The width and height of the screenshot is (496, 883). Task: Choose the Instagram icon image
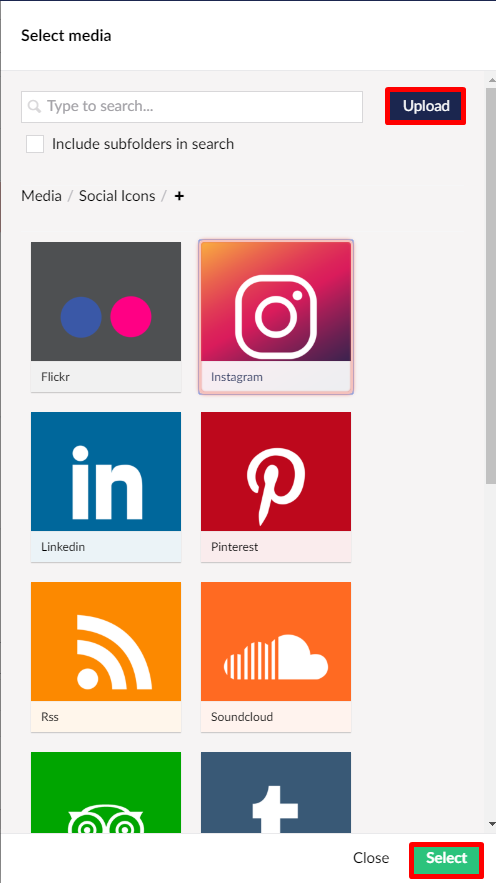[276, 301]
